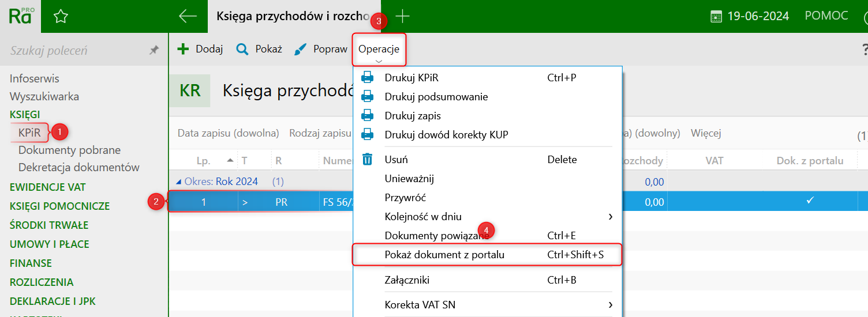Select Unieważnij from the menu
This screenshot has height=317, width=868.
tap(487, 178)
